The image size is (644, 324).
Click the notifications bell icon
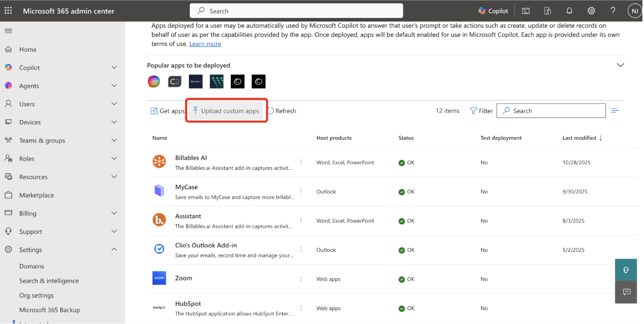(x=569, y=11)
